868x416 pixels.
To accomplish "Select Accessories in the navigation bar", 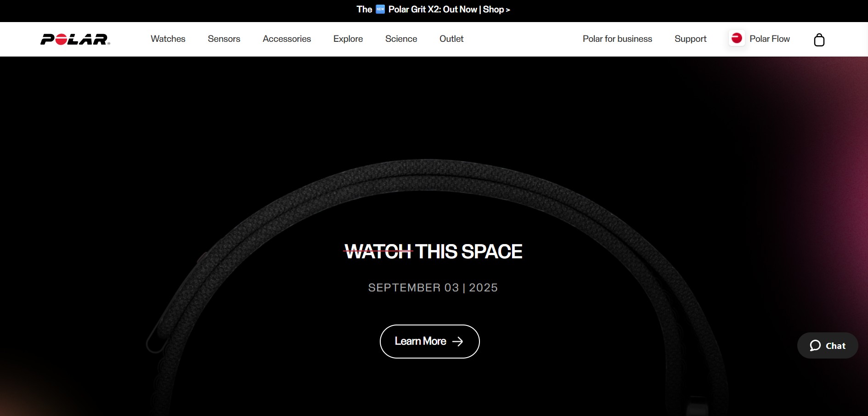I will tap(287, 39).
